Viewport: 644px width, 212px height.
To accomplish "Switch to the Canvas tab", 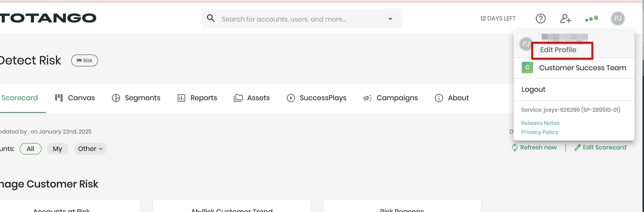I will point(75,98).
